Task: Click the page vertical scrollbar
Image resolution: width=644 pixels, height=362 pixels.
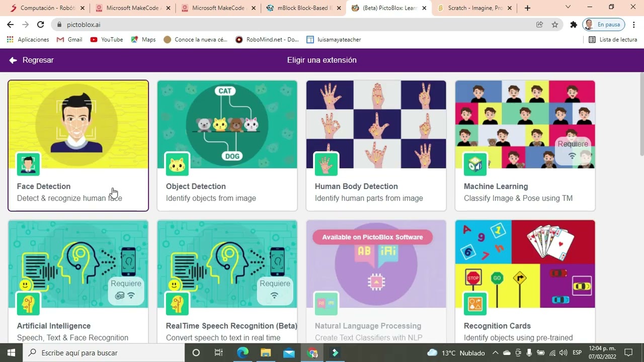Action: tap(641, 113)
